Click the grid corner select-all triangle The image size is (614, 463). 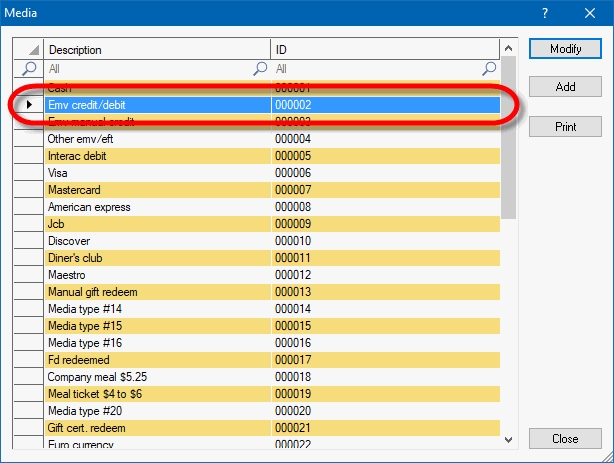(x=34, y=50)
